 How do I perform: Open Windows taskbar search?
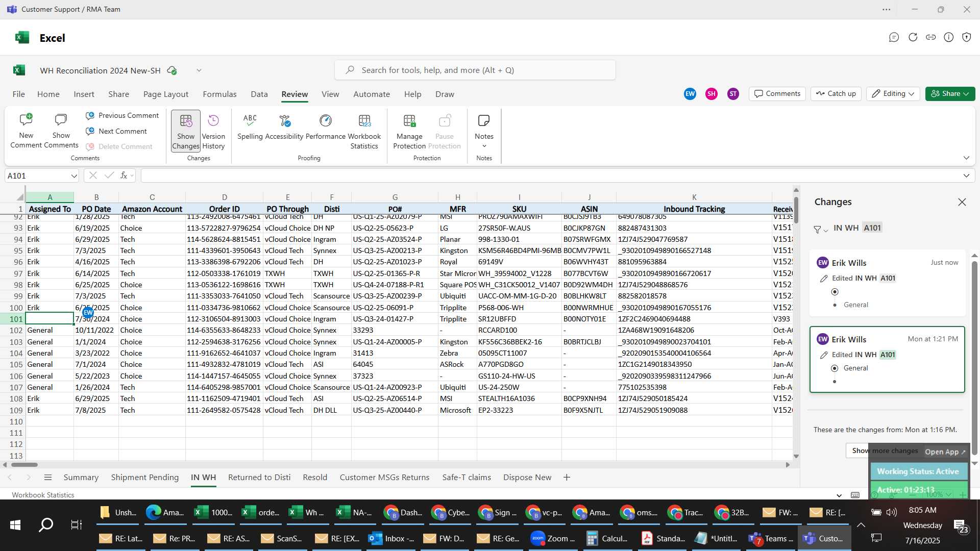[46, 525]
